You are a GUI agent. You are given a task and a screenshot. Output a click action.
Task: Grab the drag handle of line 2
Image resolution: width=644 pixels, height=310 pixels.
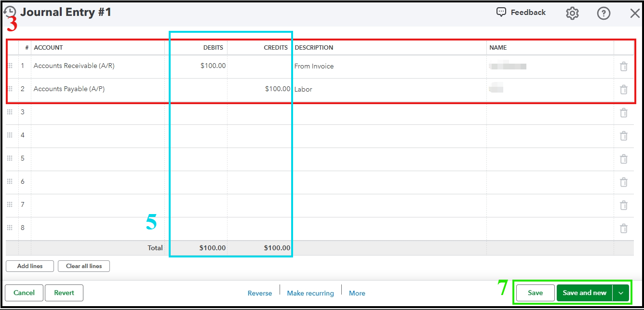pos(10,89)
